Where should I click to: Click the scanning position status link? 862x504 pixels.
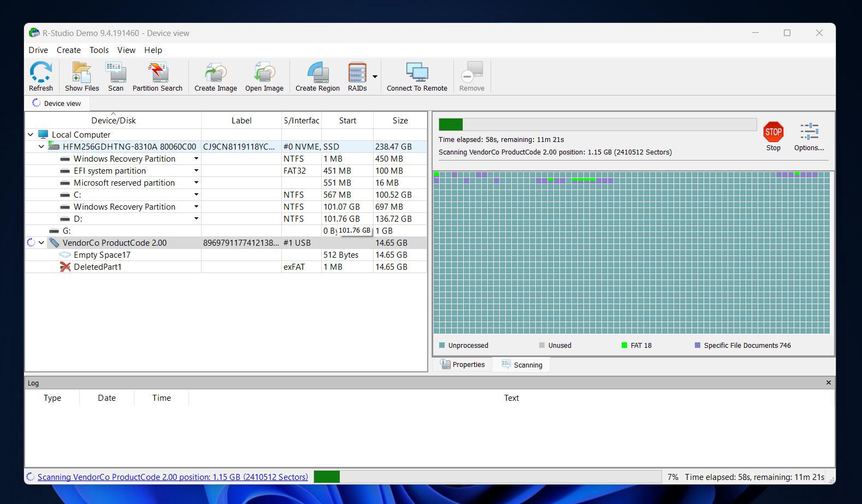pyautogui.click(x=173, y=477)
